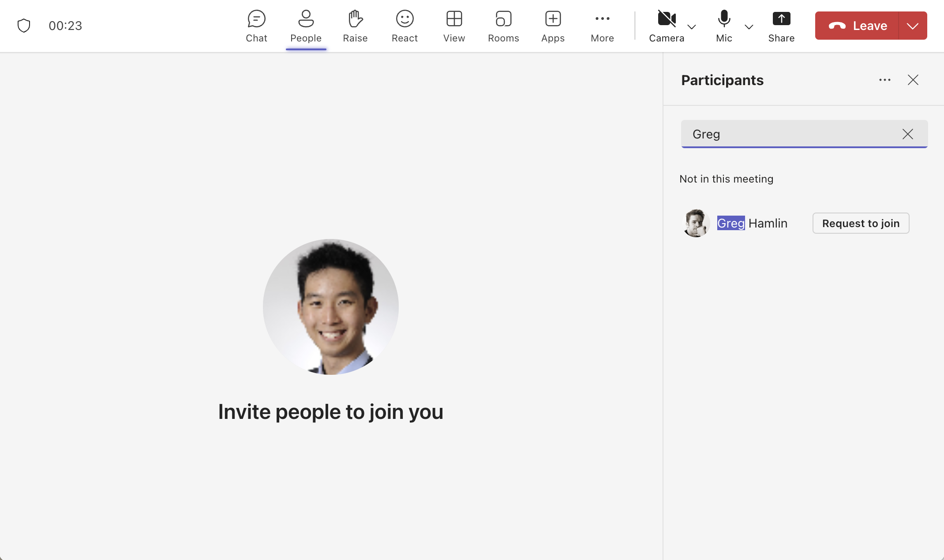Image resolution: width=944 pixels, height=560 pixels.
Task: Open breakout Rooms
Action: [503, 26]
